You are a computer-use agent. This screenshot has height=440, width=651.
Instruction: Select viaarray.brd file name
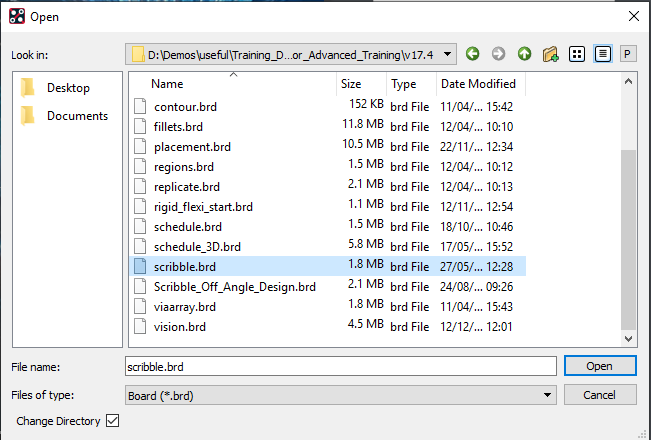coord(185,306)
